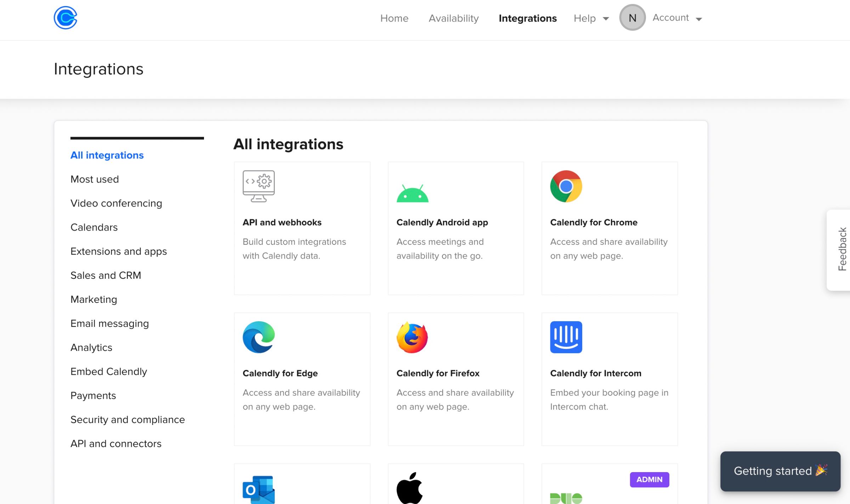The image size is (850, 504).
Task: Click 'Build custom integrations with Calendly data.' text
Action: click(x=294, y=249)
